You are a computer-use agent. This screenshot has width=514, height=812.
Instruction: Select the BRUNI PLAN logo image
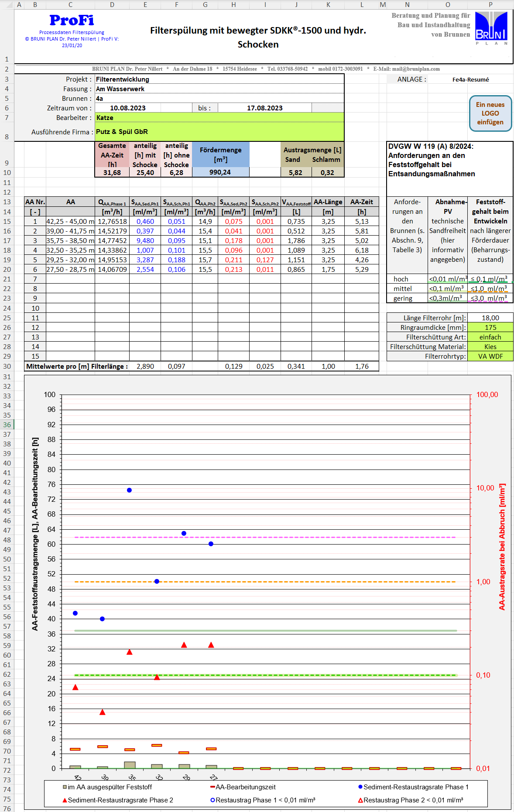[x=491, y=28]
